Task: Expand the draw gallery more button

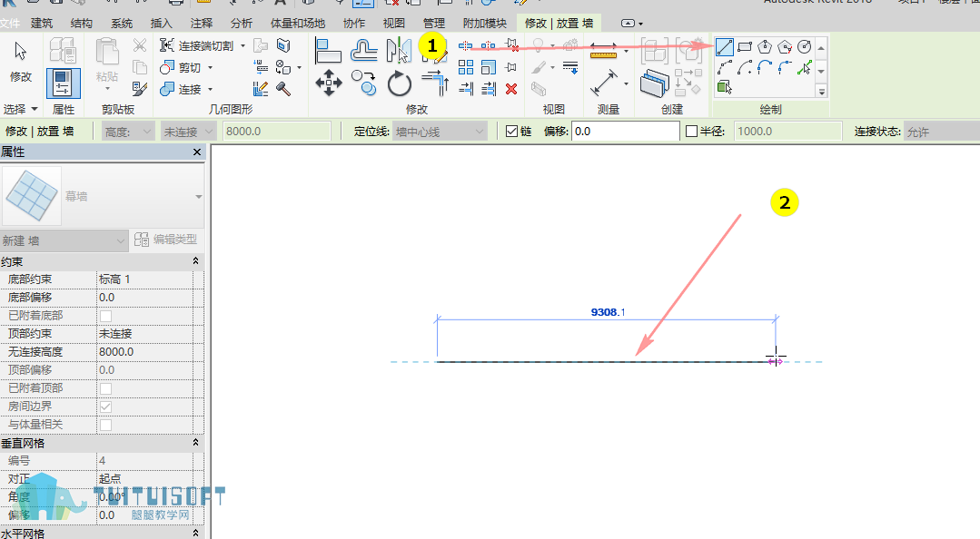Action: pos(822,91)
